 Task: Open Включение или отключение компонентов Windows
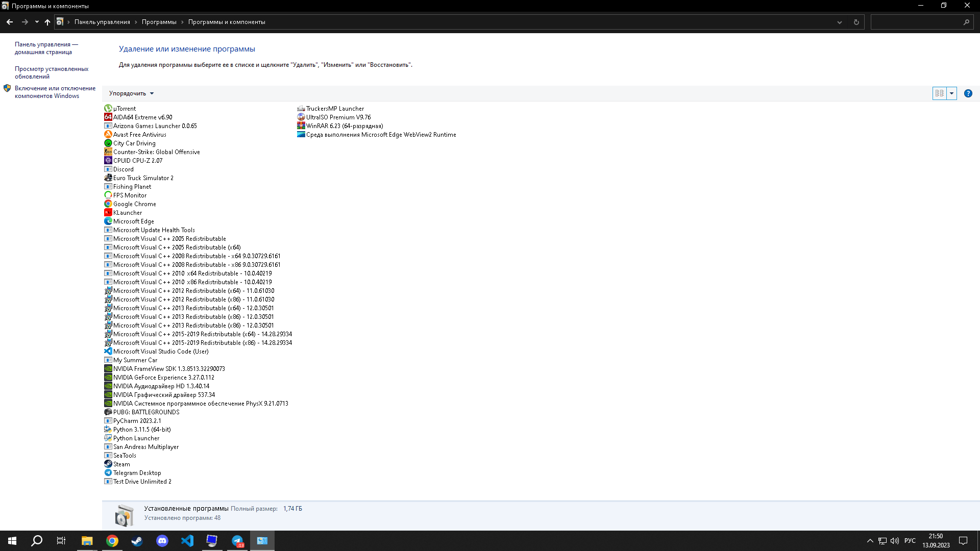55,92
